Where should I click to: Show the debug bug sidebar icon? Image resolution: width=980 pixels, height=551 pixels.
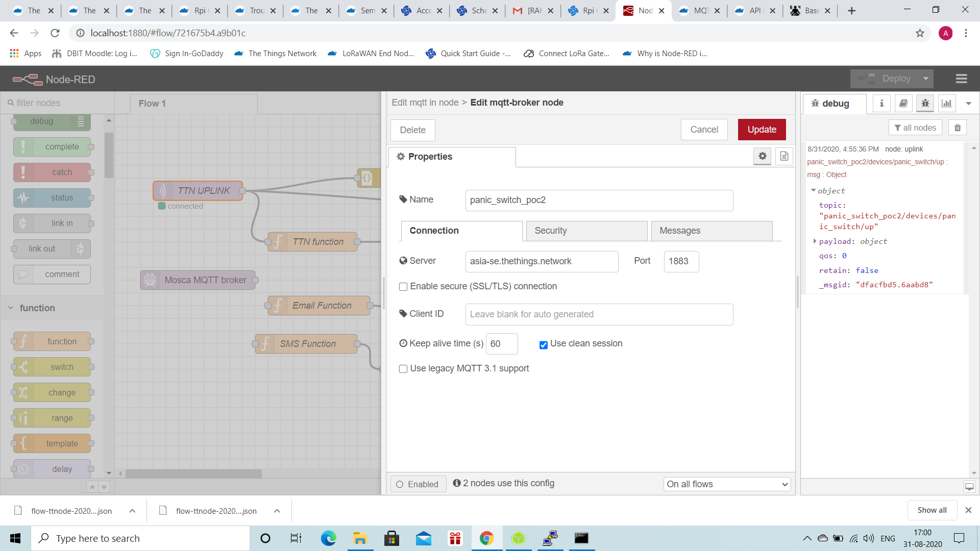(x=925, y=103)
